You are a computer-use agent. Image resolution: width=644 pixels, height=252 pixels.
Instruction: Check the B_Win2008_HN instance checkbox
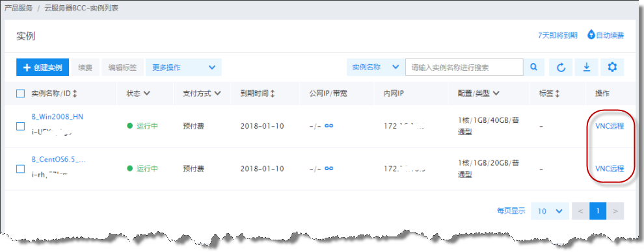pos(21,126)
